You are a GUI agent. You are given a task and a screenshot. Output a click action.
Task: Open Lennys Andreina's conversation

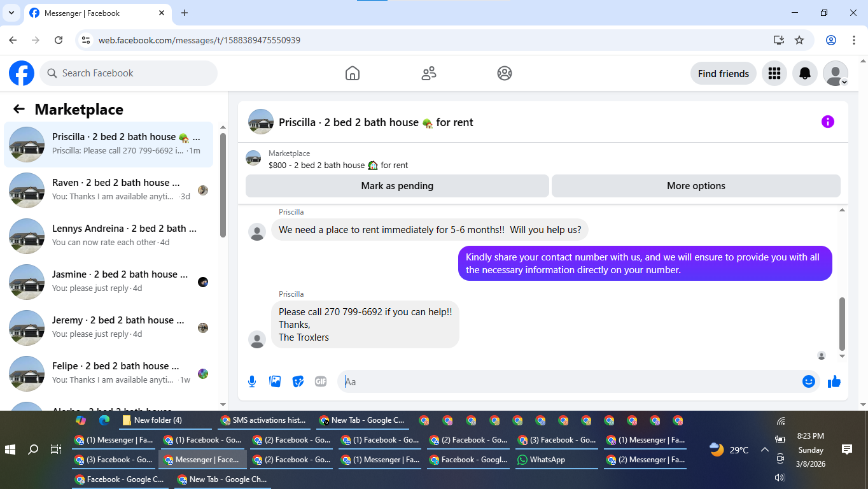(x=109, y=236)
